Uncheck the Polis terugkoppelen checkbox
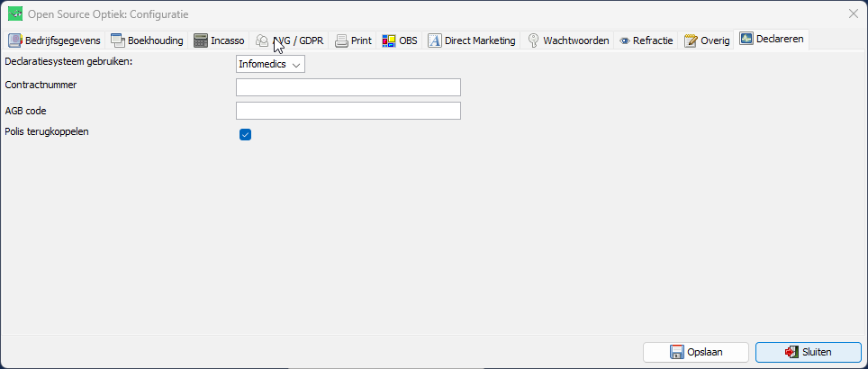Viewport: 868px width, 369px height. tap(245, 135)
